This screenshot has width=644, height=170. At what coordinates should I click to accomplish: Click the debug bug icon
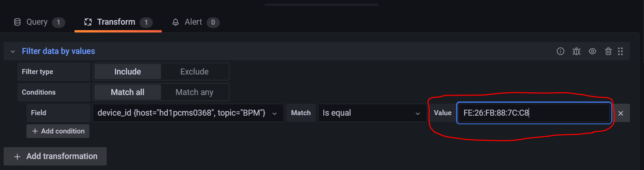[x=576, y=51]
